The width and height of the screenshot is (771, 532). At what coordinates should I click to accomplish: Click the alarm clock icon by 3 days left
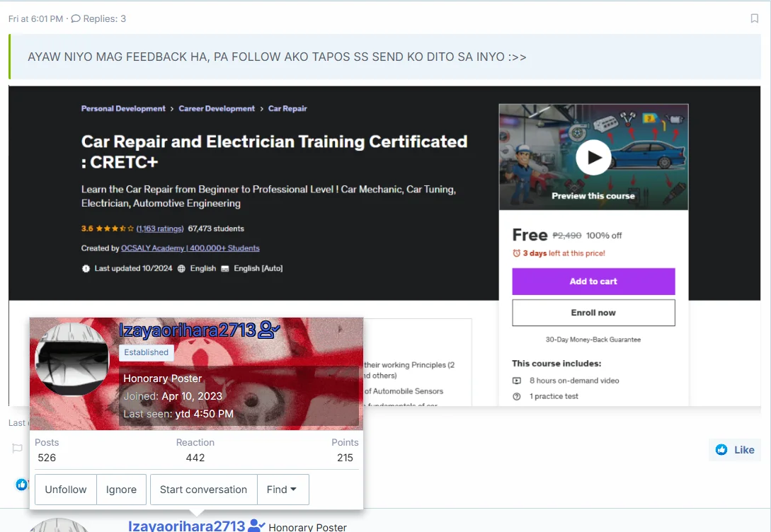[x=516, y=253]
